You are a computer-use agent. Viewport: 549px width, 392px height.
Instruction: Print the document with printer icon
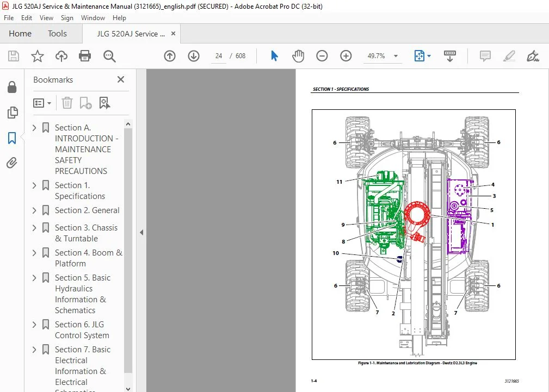85,56
